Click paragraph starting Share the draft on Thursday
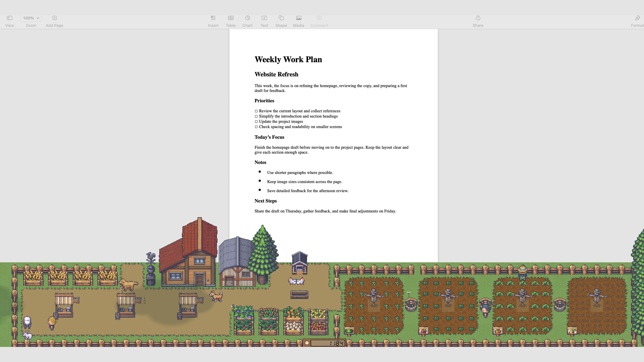Image resolution: width=644 pixels, height=362 pixels. pos(325,211)
